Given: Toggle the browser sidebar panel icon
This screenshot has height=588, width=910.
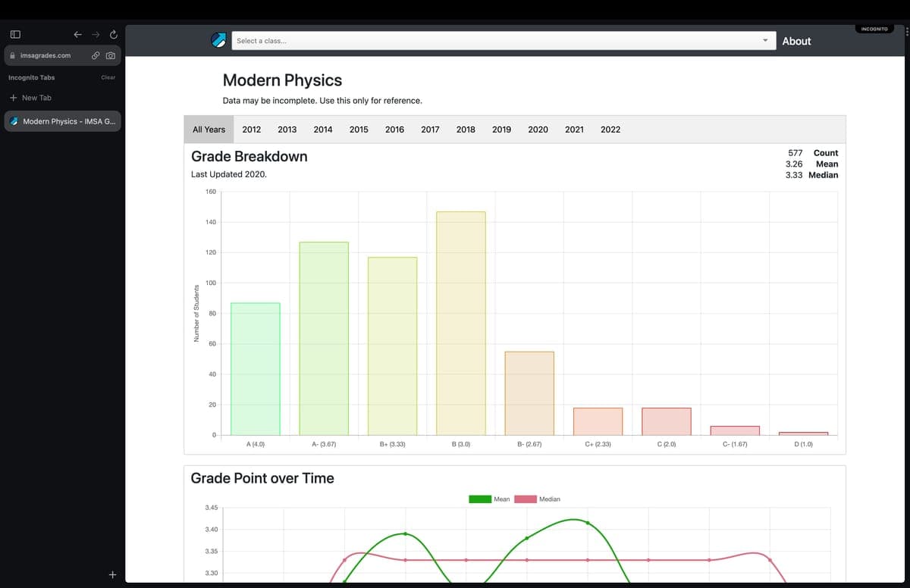Looking at the screenshot, I should (x=14, y=35).
